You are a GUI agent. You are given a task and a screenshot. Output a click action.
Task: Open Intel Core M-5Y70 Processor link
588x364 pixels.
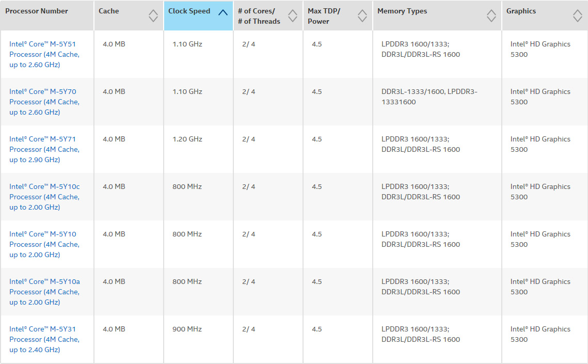point(44,102)
